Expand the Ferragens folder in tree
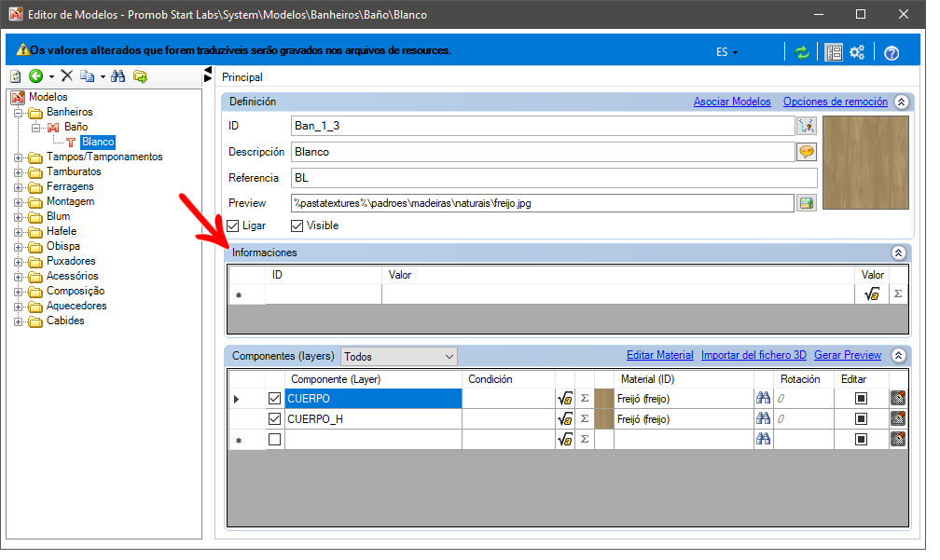Viewport: 940px width, 560px height. pos(18,187)
